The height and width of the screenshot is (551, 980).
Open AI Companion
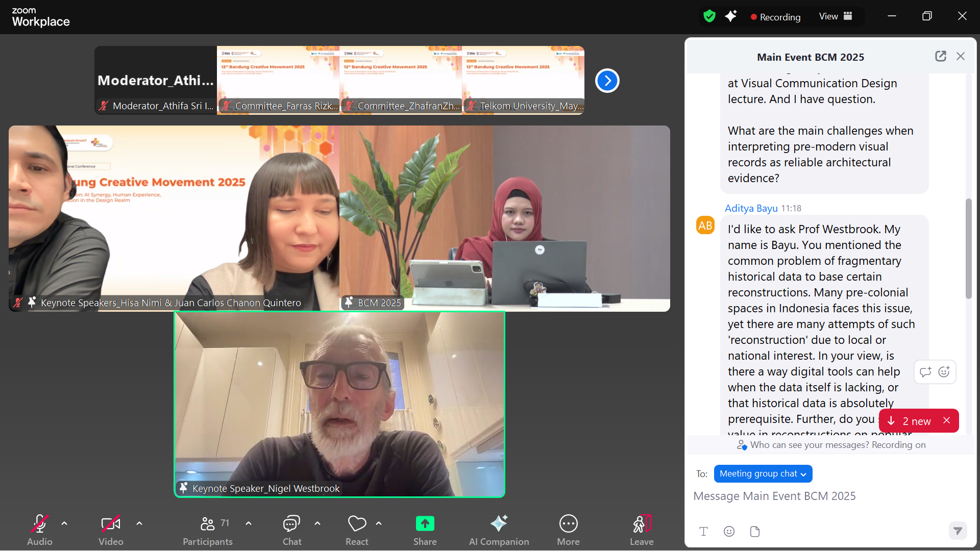point(499,530)
